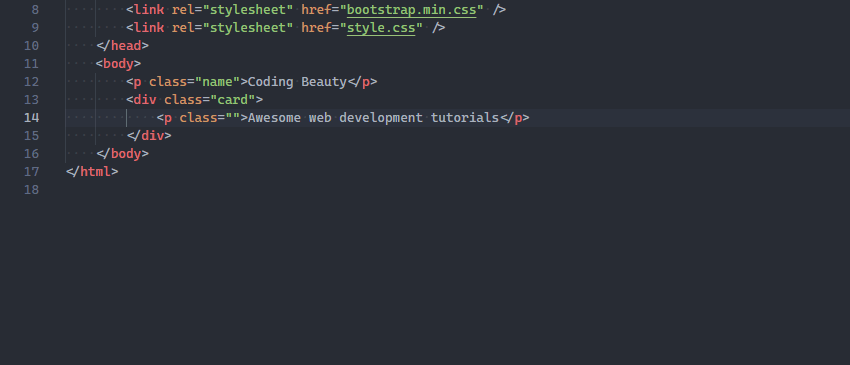Open the style.css link on line 9
This screenshot has height=365, width=850.
tap(381, 28)
